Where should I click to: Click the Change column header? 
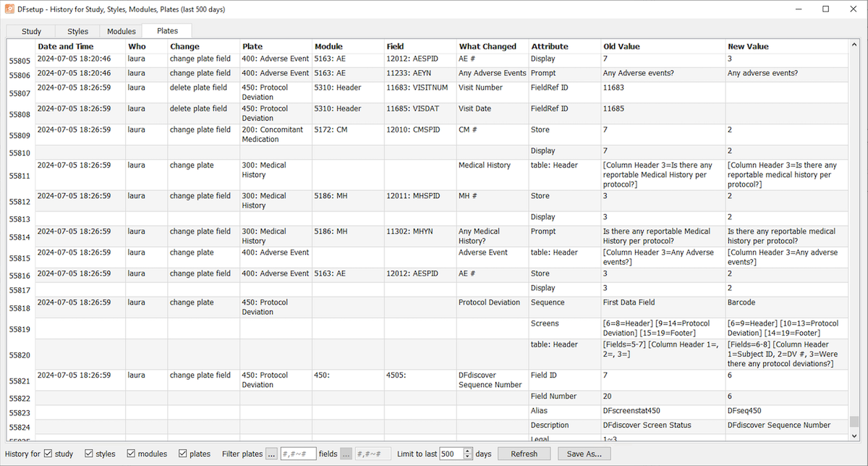pyautogui.click(x=204, y=46)
